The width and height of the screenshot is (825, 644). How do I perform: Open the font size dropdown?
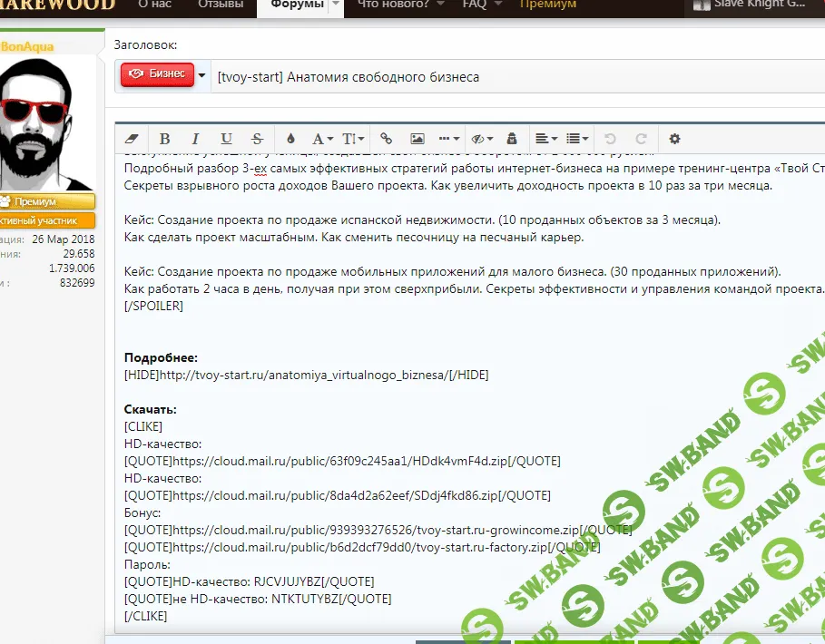pyautogui.click(x=353, y=139)
